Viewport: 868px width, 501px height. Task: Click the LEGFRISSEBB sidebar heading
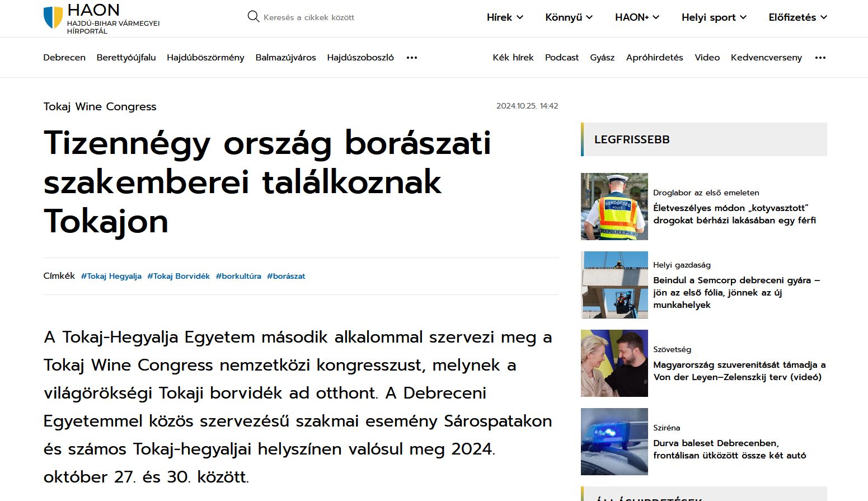(632, 139)
